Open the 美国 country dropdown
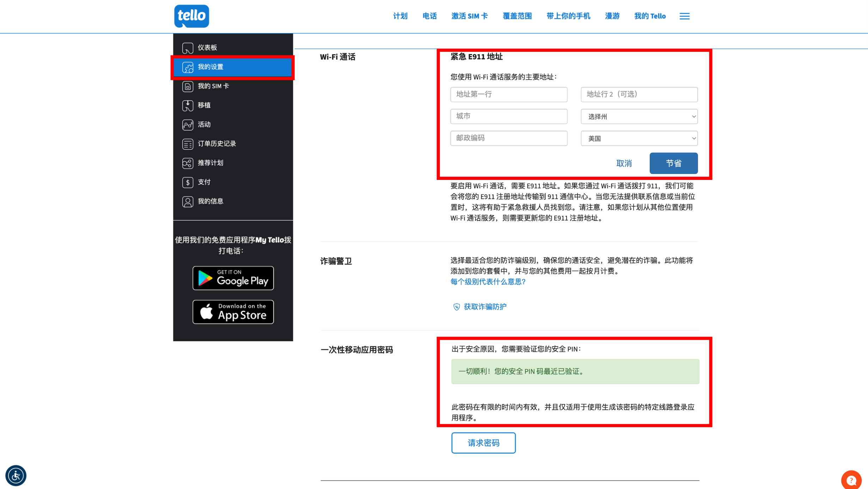 tap(639, 138)
